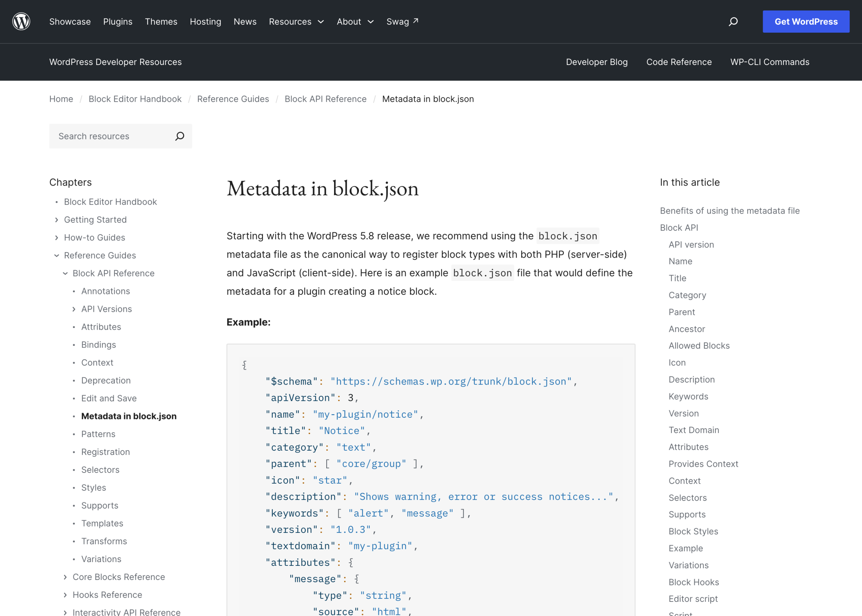Image resolution: width=862 pixels, height=616 pixels.
Task: Jump to Block API section
Action: click(x=679, y=228)
